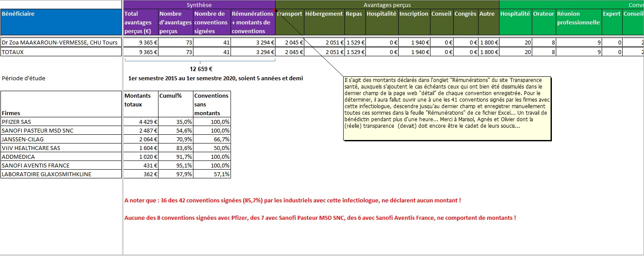
Task: Select the "Montants totaux" header cell
Action: coord(141,104)
